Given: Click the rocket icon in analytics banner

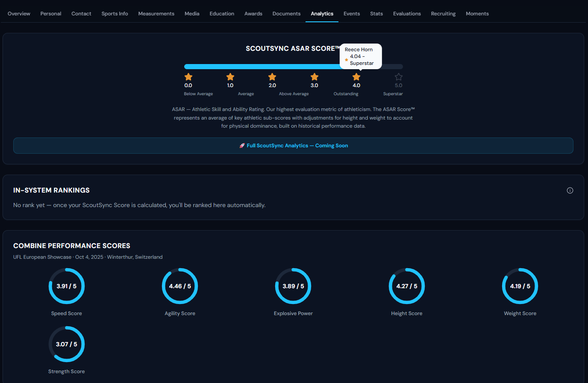Looking at the screenshot, I should pos(242,146).
